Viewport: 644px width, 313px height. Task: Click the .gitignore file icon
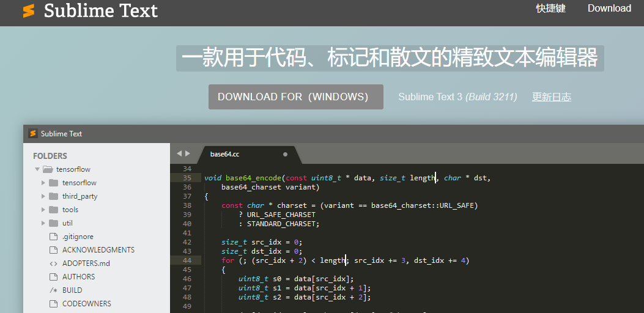tap(53, 237)
